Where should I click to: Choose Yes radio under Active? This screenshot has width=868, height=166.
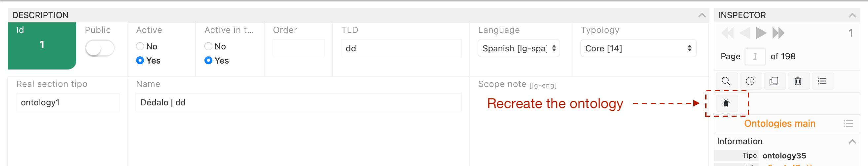(140, 61)
